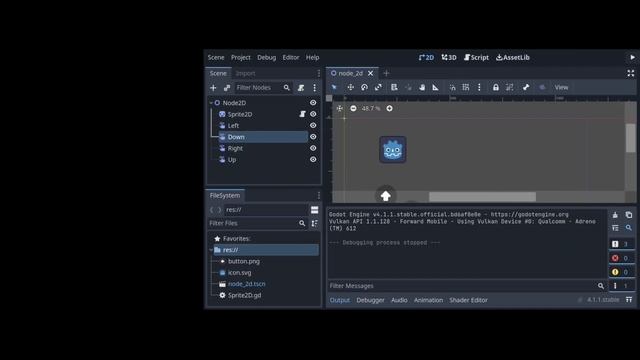The image size is (640, 360).
Task: Open the Help menu
Action: point(313,58)
